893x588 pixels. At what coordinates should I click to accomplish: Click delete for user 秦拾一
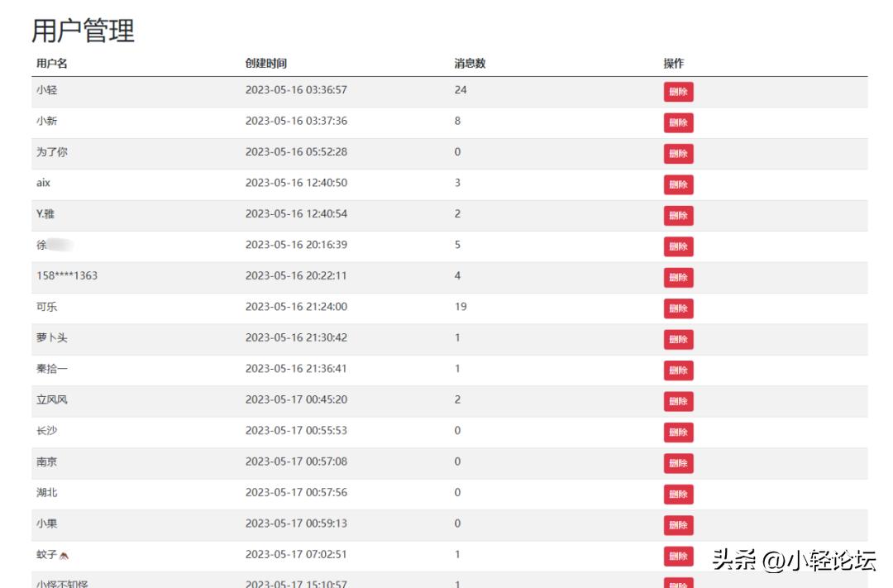point(678,370)
